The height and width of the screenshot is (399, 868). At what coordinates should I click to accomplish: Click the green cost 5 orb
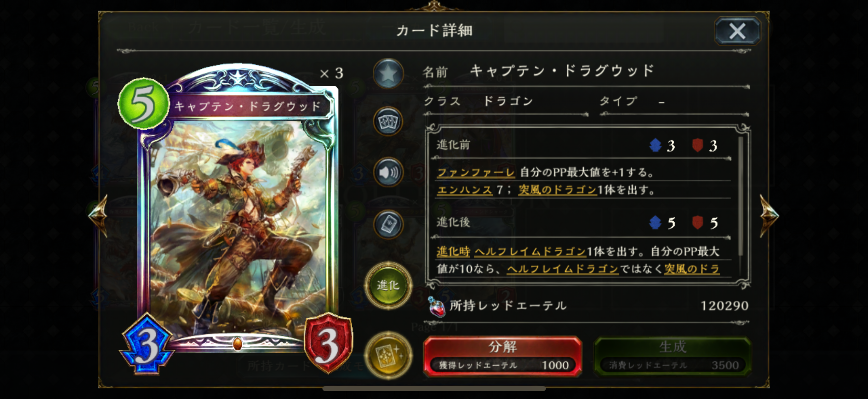point(144,103)
